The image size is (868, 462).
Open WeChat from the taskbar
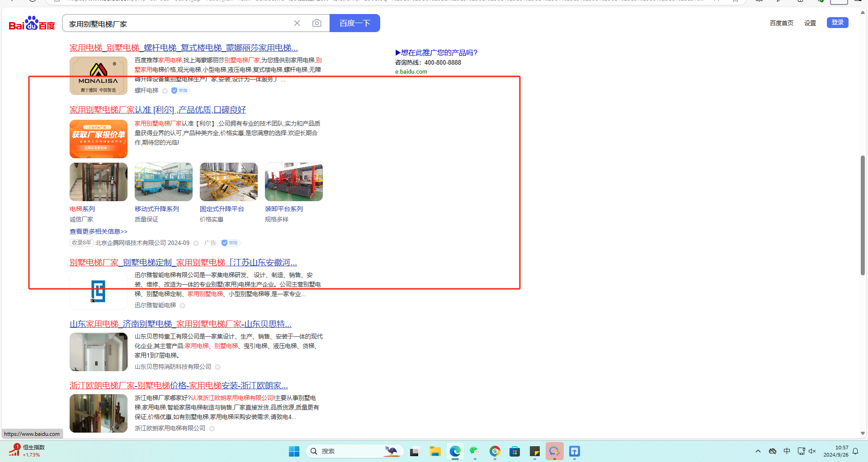(475, 451)
